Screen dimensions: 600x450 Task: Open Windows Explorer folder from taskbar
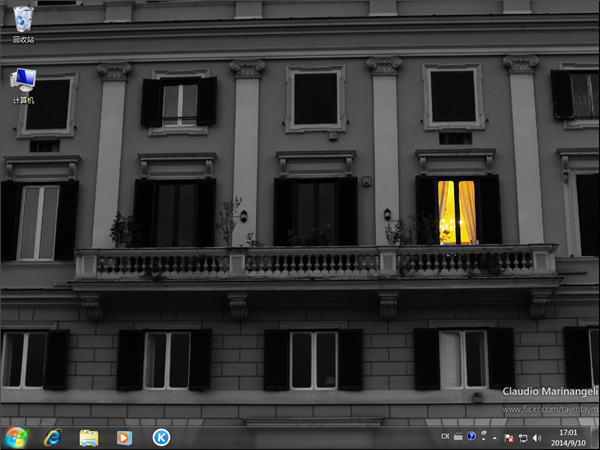point(89,437)
